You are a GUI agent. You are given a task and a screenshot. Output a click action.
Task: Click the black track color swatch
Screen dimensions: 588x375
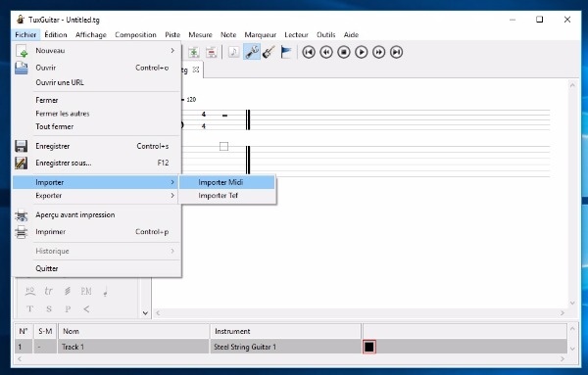point(369,347)
